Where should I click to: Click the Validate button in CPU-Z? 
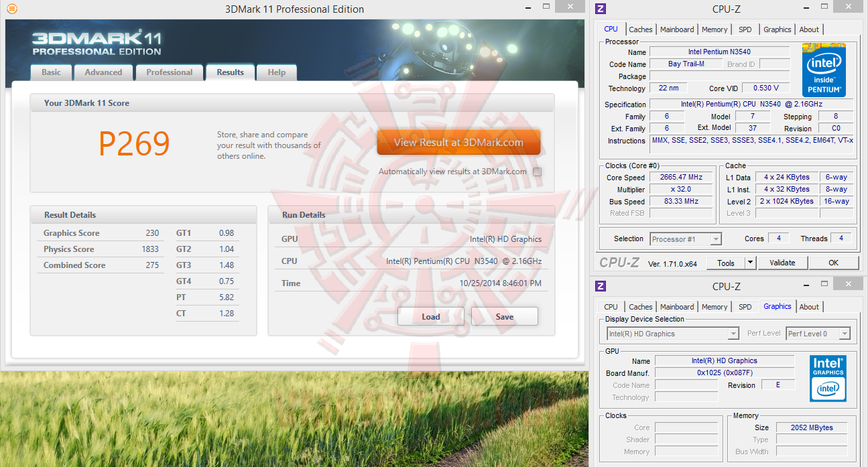[782, 263]
